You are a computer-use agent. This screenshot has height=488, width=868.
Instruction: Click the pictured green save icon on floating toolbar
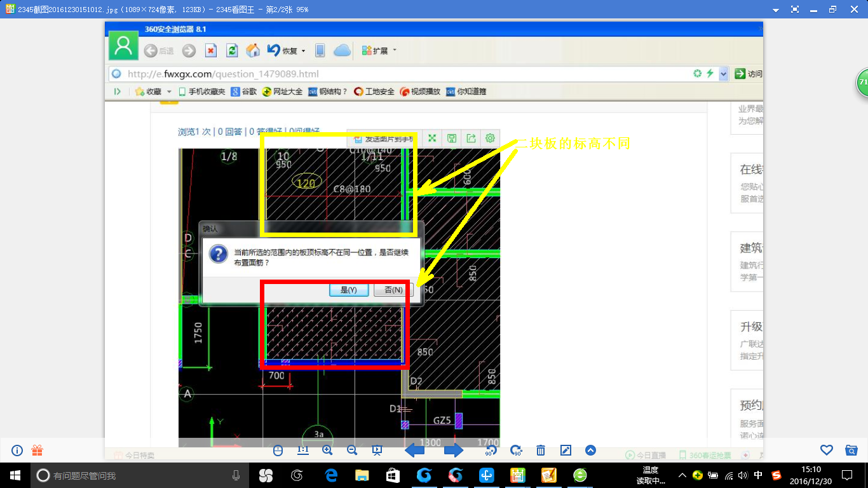(452, 138)
